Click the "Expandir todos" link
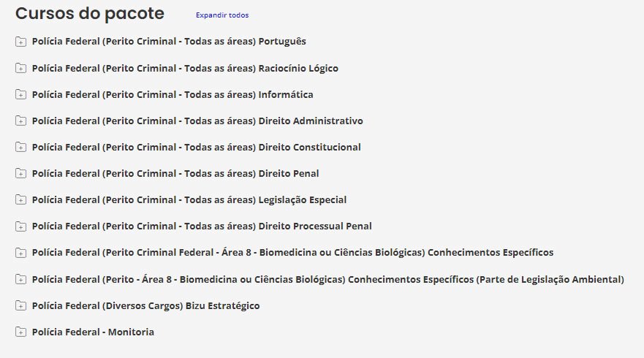Image resolution: width=644 pixels, height=358 pixels. pos(221,15)
